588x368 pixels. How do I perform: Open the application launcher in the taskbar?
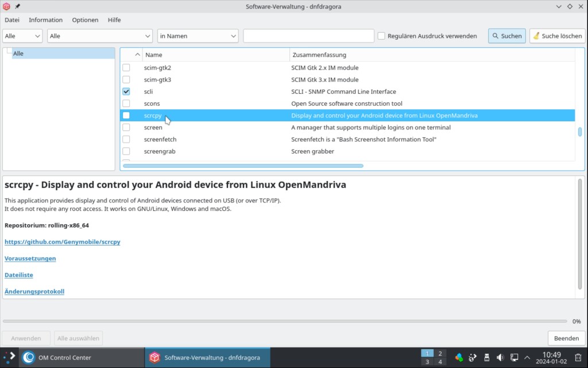click(x=9, y=357)
